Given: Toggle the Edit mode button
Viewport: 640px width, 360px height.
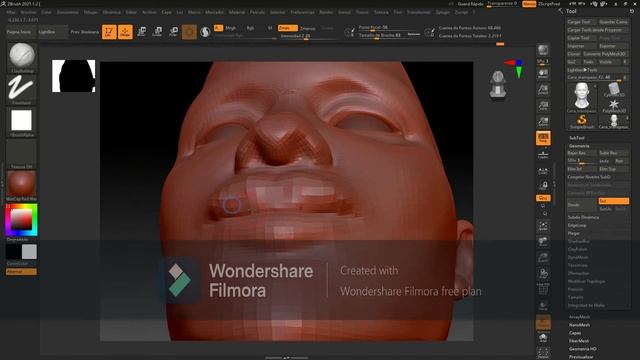Looking at the screenshot, I should (109, 31).
